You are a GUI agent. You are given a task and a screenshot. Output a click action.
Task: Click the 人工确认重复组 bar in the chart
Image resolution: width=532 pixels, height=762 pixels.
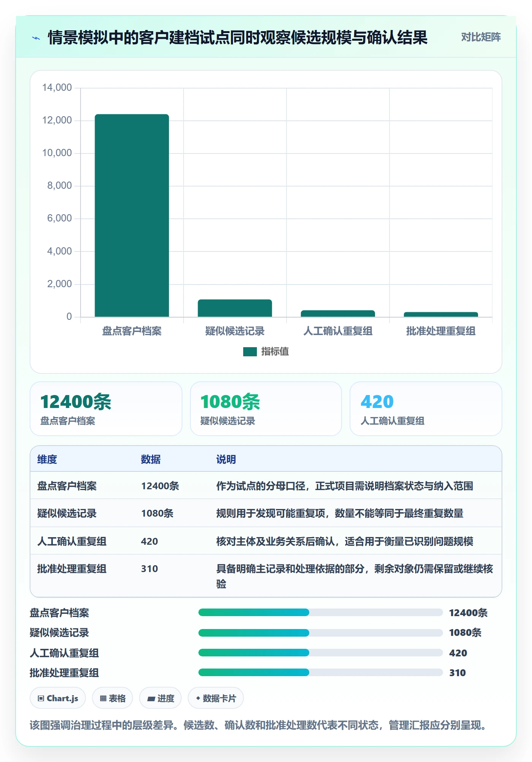[338, 313]
